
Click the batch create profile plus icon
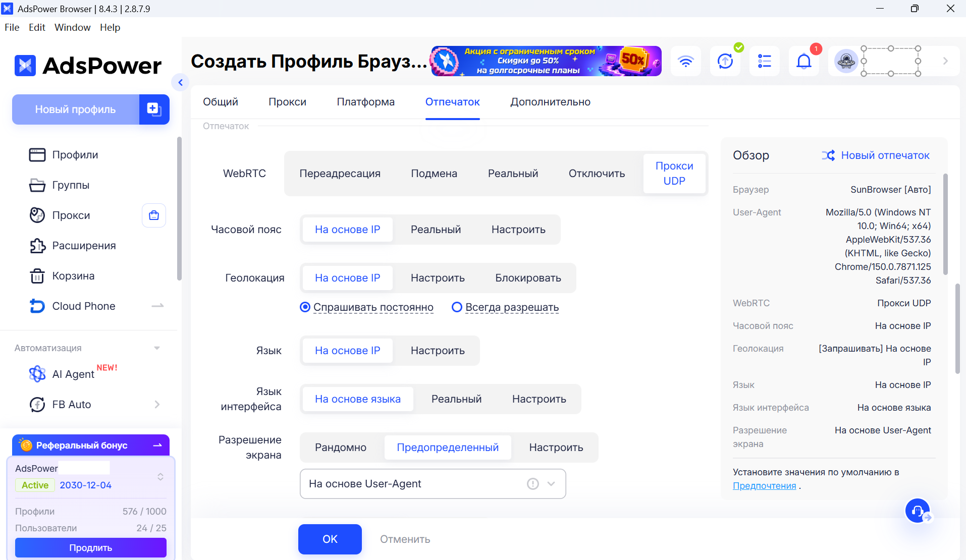pyautogui.click(x=154, y=109)
